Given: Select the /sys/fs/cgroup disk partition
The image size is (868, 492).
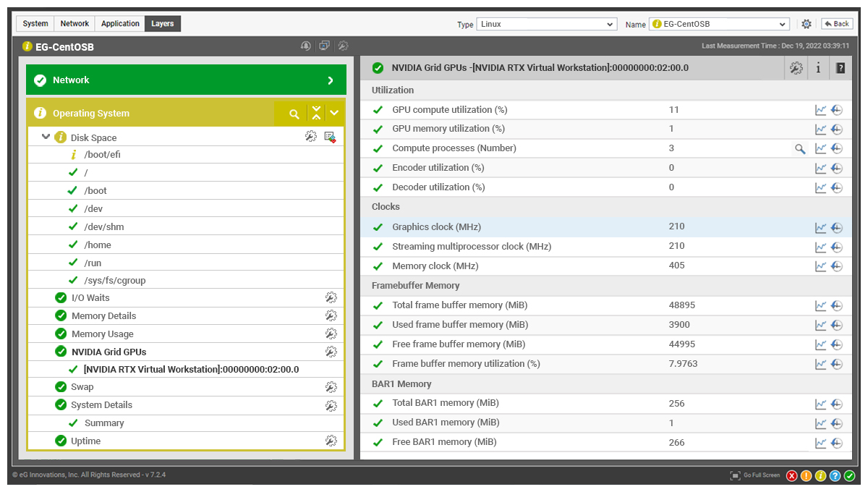Looking at the screenshot, I should click(x=115, y=280).
